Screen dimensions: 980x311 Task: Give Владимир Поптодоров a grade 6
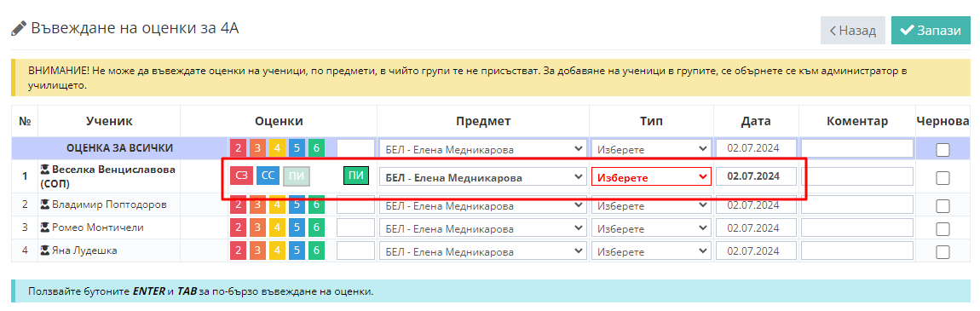tap(317, 205)
